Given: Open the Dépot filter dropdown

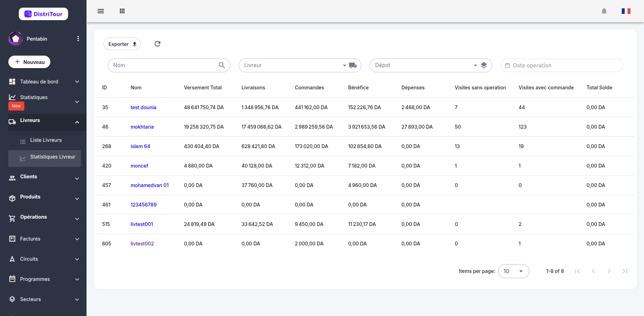Looking at the screenshot, I should pyautogui.click(x=431, y=65).
